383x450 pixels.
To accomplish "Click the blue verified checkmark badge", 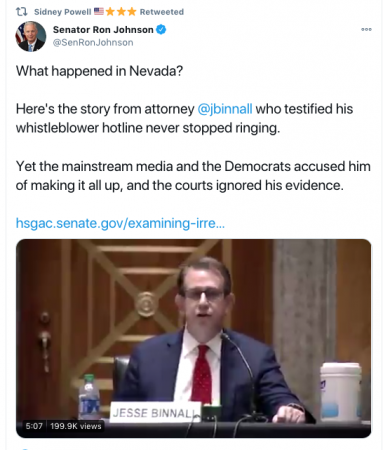I will tap(161, 30).
